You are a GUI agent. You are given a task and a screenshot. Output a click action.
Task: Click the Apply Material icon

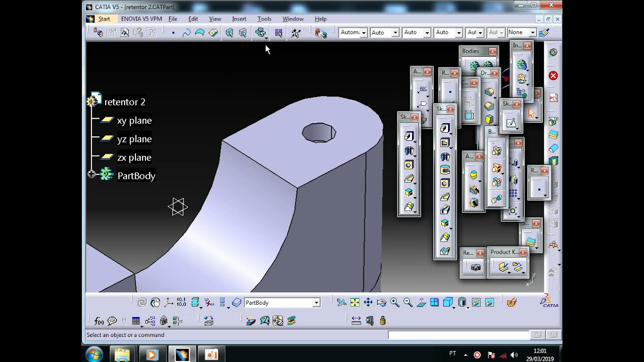tap(512, 302)
